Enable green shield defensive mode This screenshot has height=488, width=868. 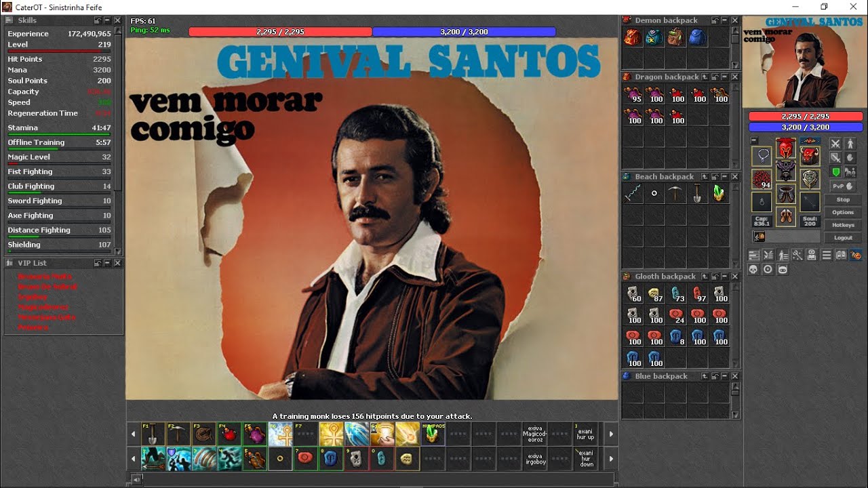coord(835,172)
